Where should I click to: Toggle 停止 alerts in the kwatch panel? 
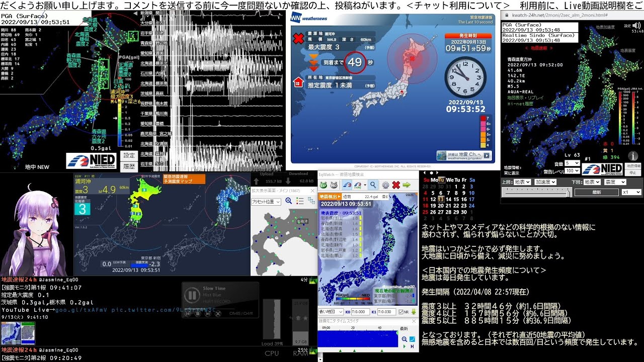coord(633,173)
